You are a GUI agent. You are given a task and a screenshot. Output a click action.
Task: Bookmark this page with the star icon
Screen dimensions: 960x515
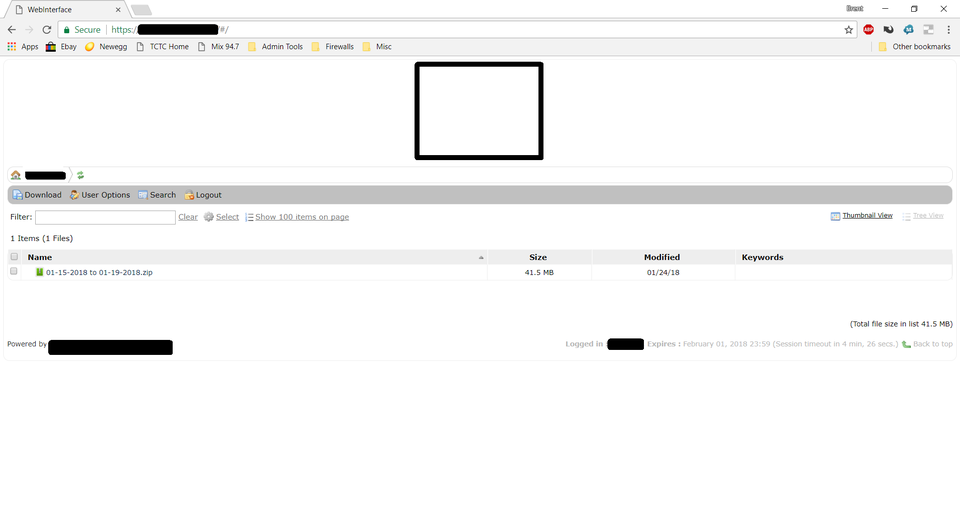pos(849,29)
